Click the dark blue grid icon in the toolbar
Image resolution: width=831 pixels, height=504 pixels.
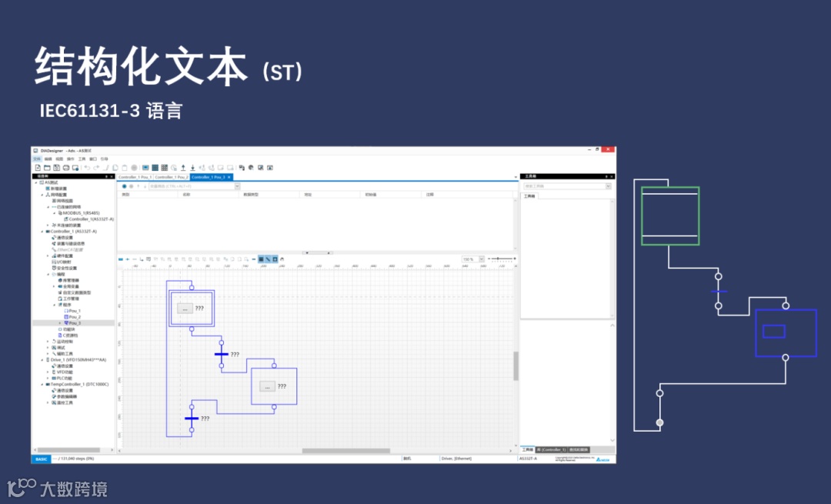(x=155, y=168)
